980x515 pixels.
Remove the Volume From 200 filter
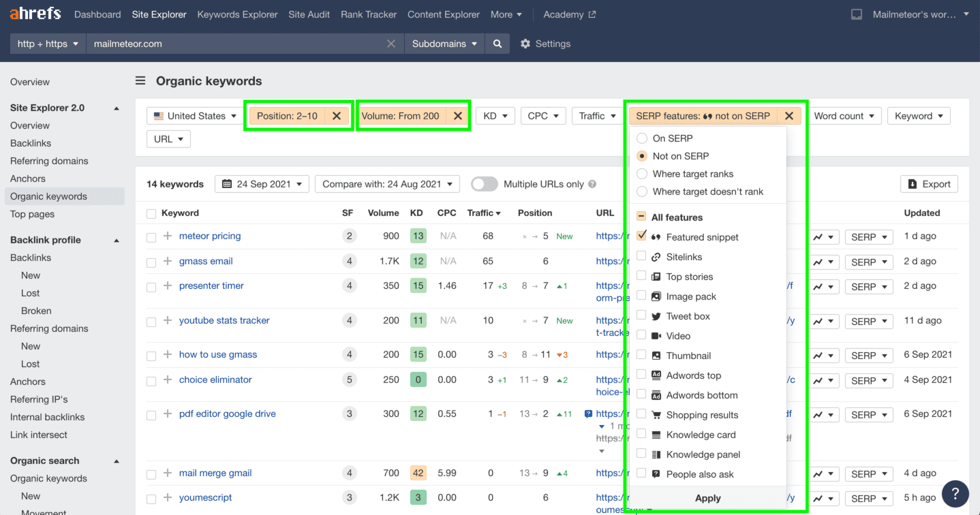click(458, 116)
